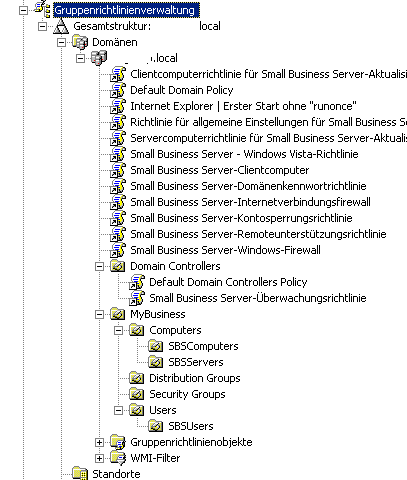The height and width of the screenshot is (480, 407).
Task: Select Default Domain Controllers Policy
Action: [228, 282]
